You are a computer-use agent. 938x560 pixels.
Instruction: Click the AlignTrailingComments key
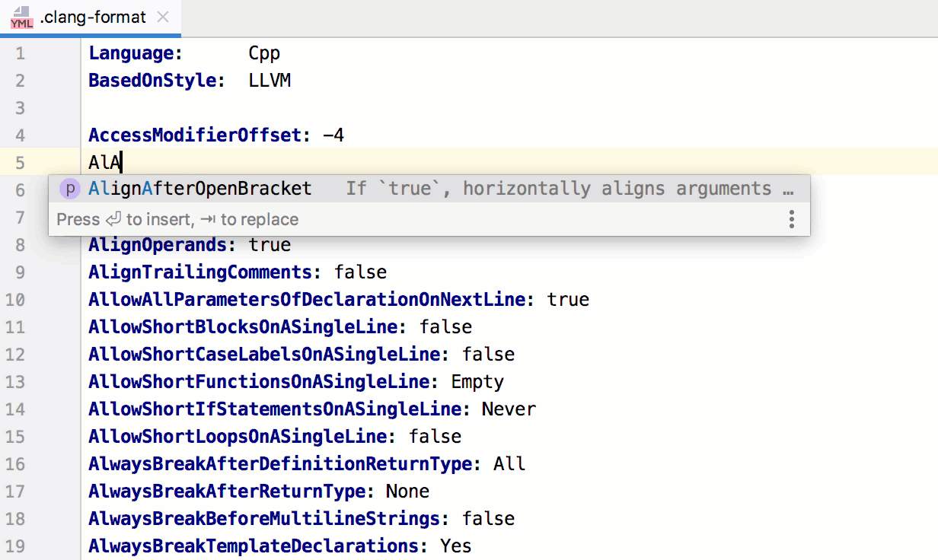tap(199, 272)
